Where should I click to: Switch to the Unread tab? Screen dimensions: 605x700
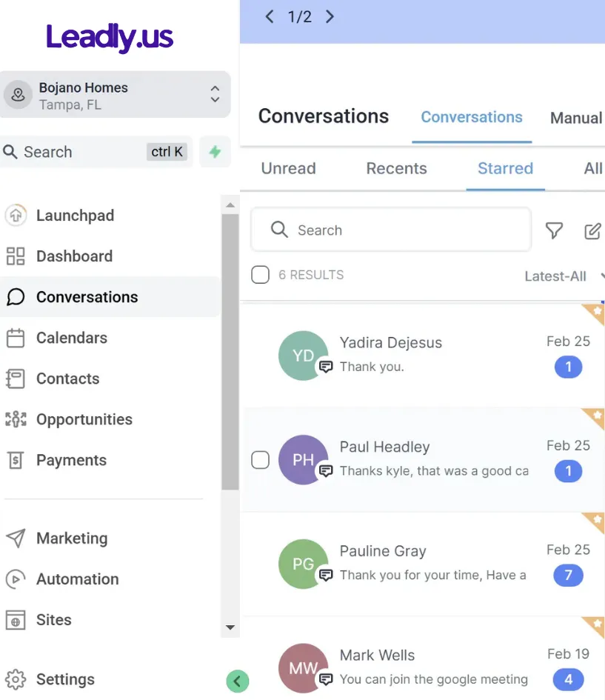click(288, 168)
